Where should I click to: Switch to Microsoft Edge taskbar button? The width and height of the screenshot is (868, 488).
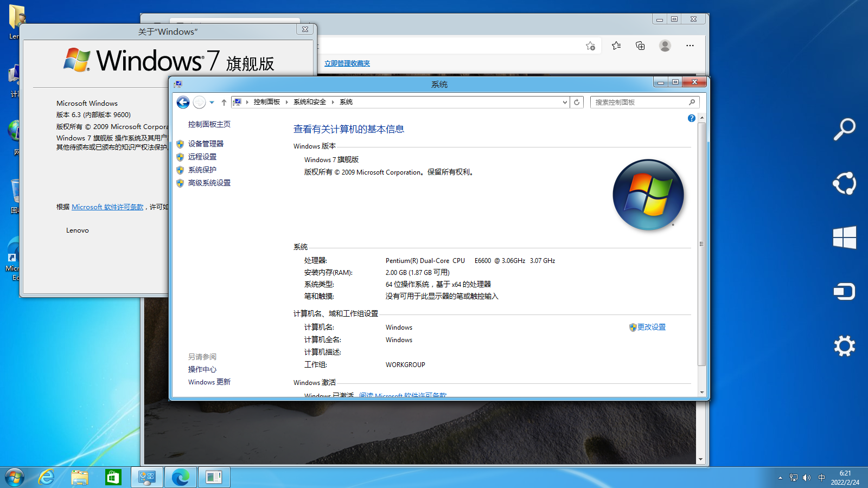(181, 478)
